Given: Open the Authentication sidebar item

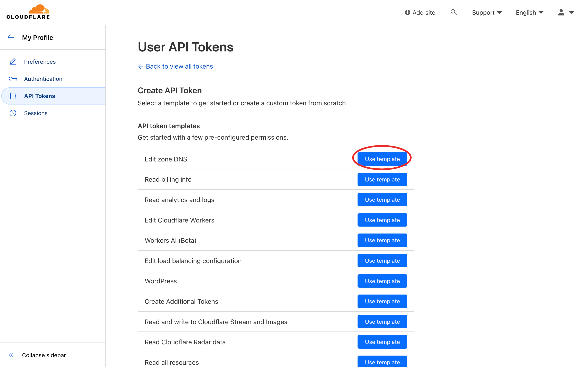Looking at the screenshot, I should point(43,79).
